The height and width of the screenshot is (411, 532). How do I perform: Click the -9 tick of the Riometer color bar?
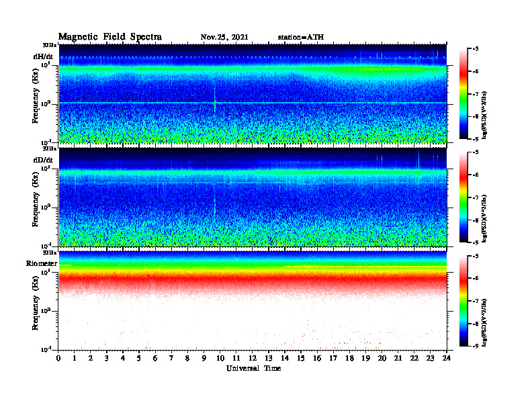tap(476, 346)
